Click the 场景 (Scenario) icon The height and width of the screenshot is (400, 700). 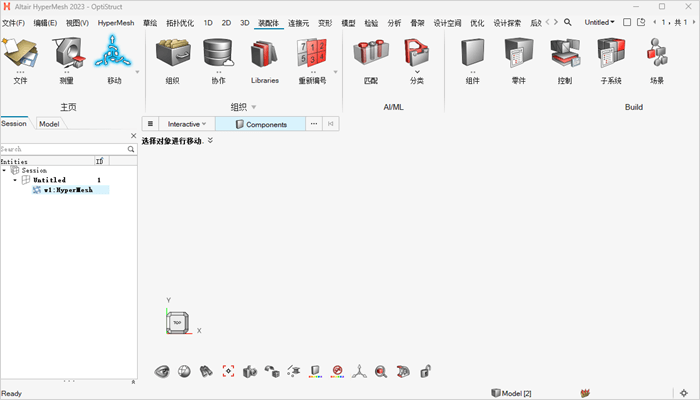657,55
